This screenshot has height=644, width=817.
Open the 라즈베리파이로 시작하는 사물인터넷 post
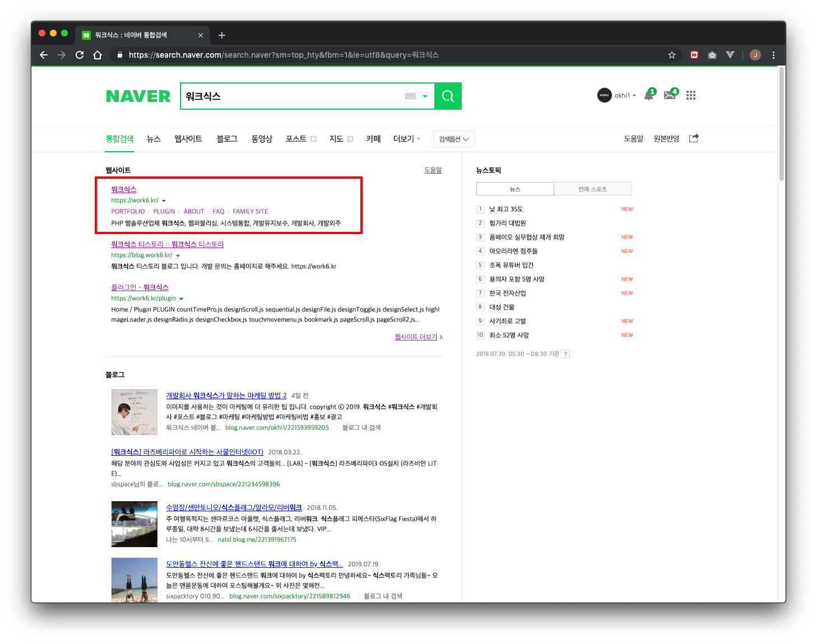tap(187, 452)
